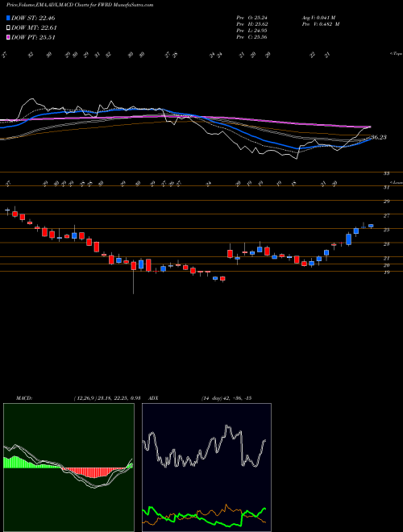Click inside the dark blue ADX chart
Image resolution: width=403 pixels, height=532 pixels.
pos(206,468)
